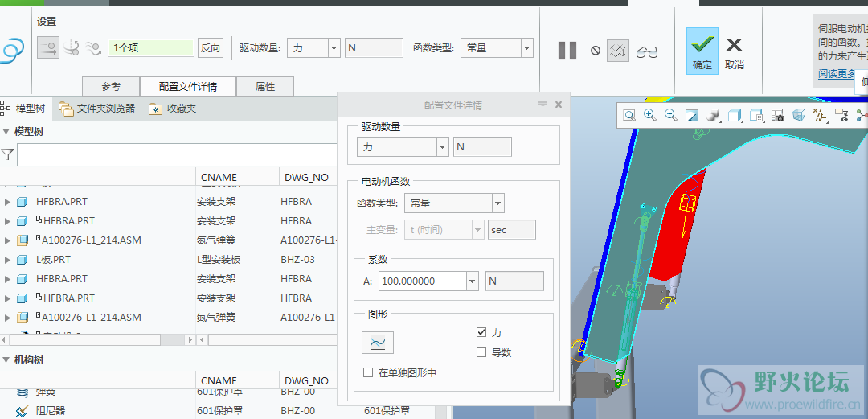Open the panel's 函数类型 常量 dropdown
Screen dimensions: 868x419
(x=498, y=203)
